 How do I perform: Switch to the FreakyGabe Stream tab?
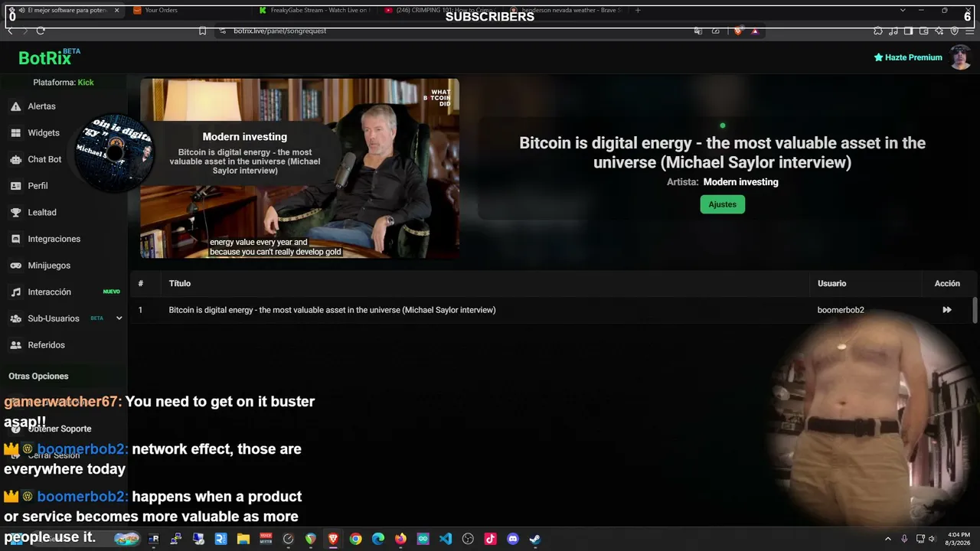[314, 11]
